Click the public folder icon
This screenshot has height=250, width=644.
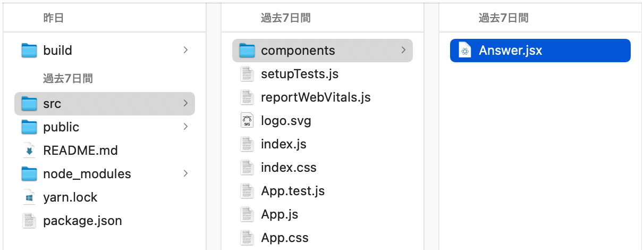tap(29, 127)
